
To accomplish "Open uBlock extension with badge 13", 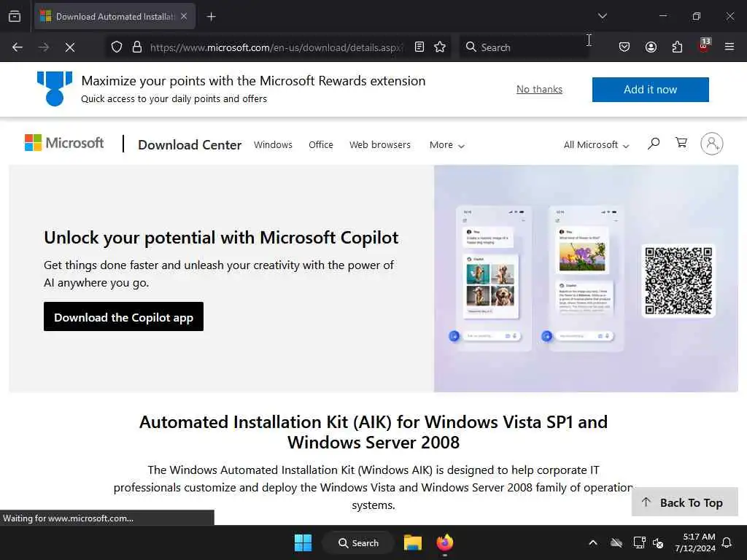I will (704, 46).
